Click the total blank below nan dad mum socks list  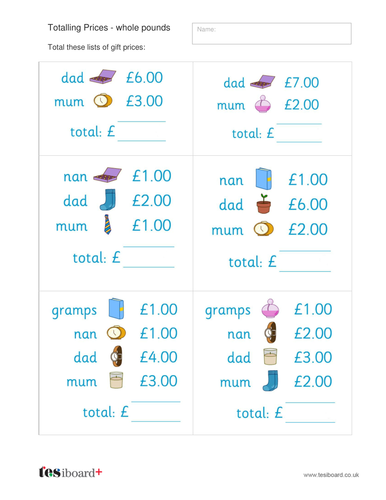pyautogui.click(x=149, y=257)
